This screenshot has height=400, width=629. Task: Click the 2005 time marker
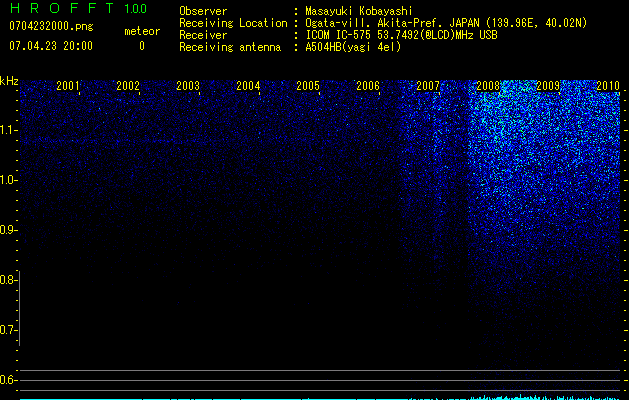[308, 85]
